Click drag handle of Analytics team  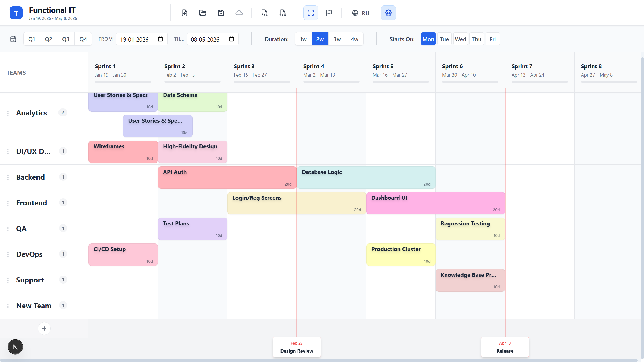(8, 113)
